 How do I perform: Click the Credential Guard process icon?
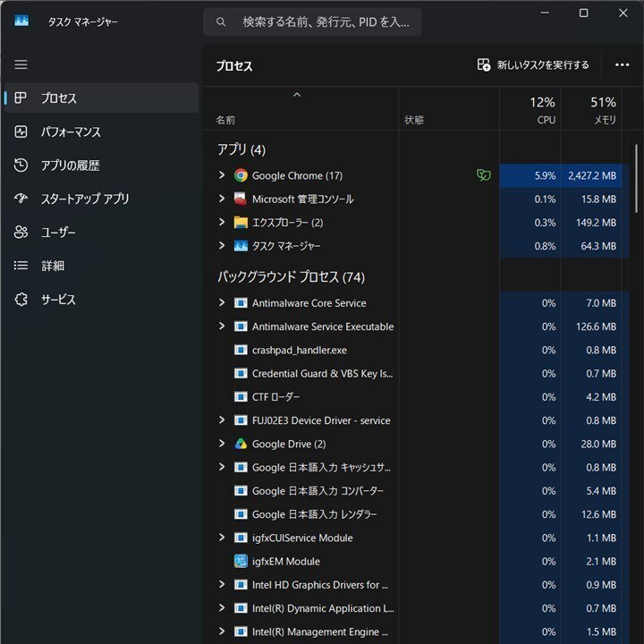tap(241, 373)
